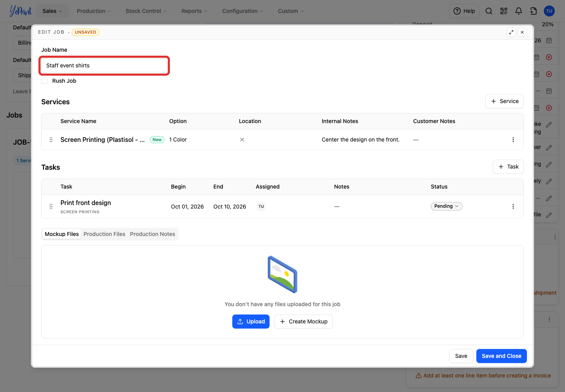Image resolution: width=565 pixels, height=392 pixels.
Task: Add a new Service
Action: coord(505,101)
